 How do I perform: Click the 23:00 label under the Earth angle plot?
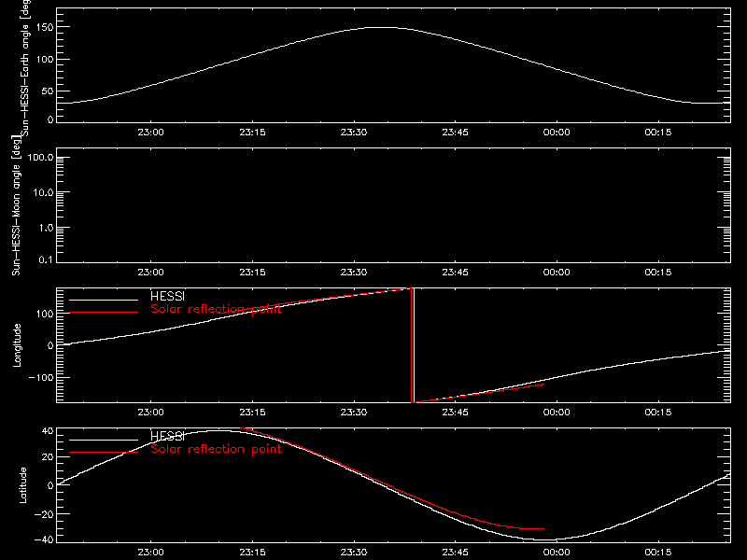150,132
